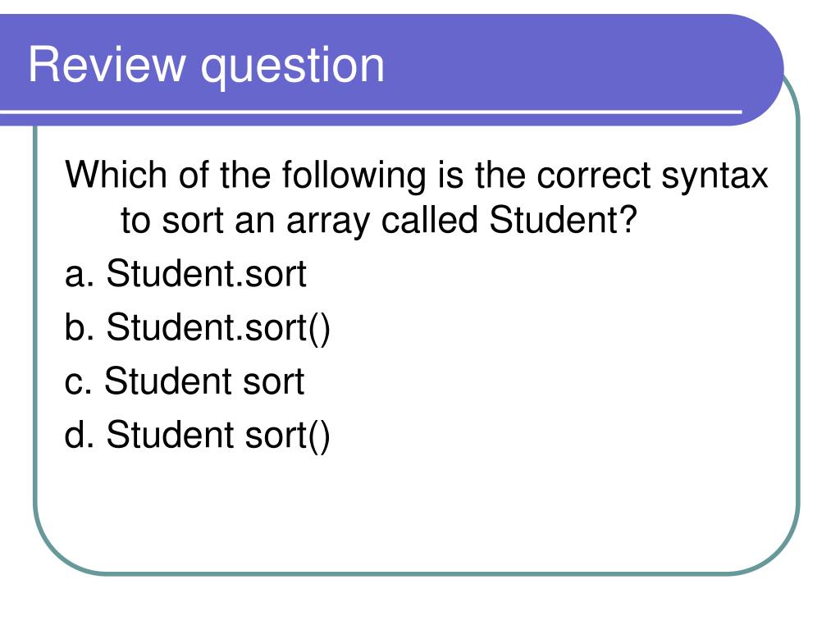This screenshot has width=840, height=630.
Task: Click the letter c. option marker
Action: 78,382
